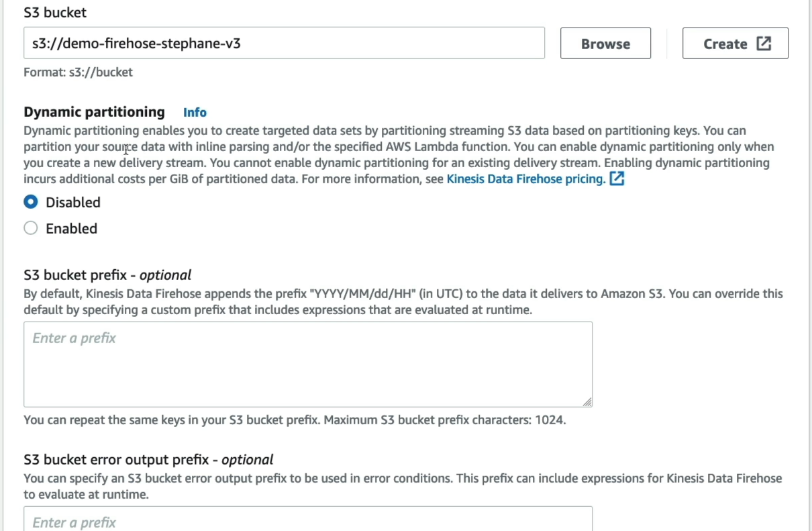812x531 pixels.
Task: Open the Kinesis Data Firehose pricing link
Action: point(526,179)
